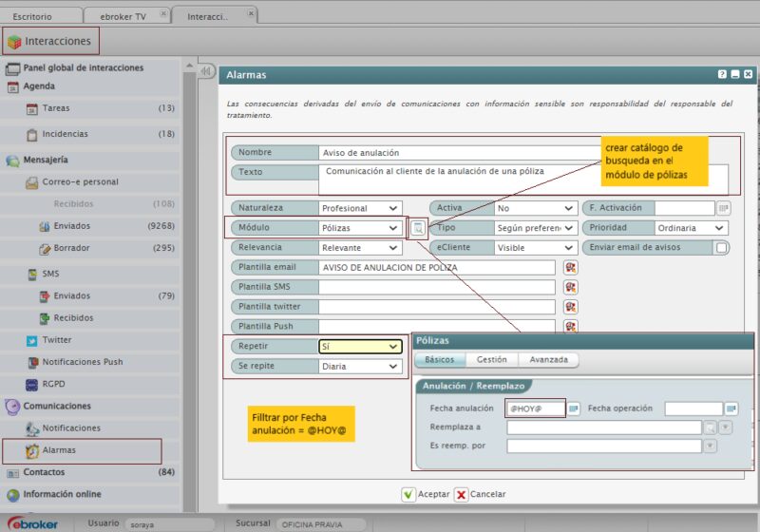
Task: Click the Borrador pencil icon
Action: [45, 249]
